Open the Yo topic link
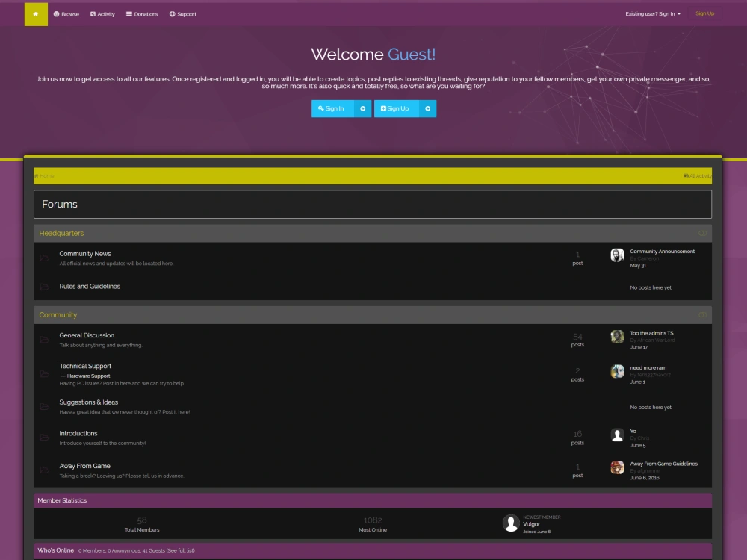Screen dimensions: 747x560 tap(633, 431)
